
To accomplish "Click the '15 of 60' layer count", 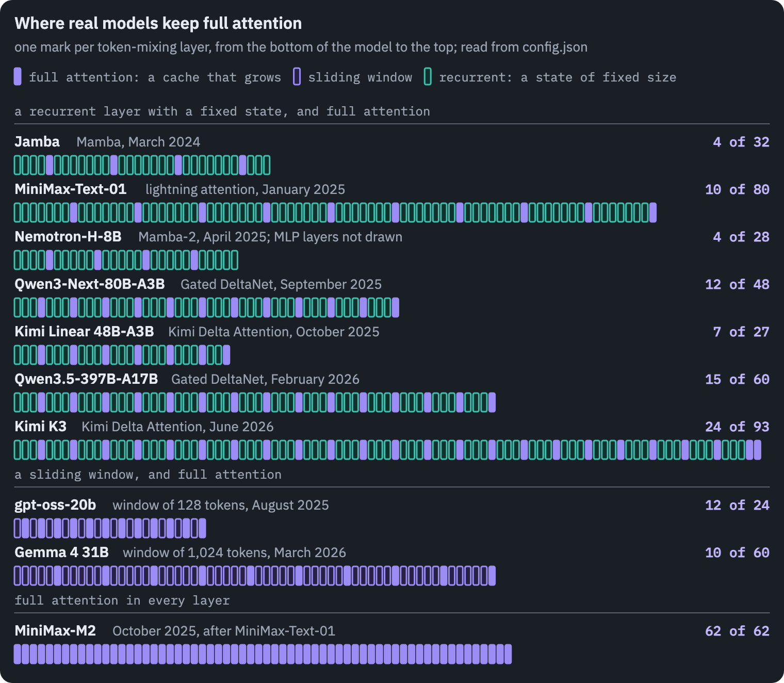I will [x=737, y=379].
